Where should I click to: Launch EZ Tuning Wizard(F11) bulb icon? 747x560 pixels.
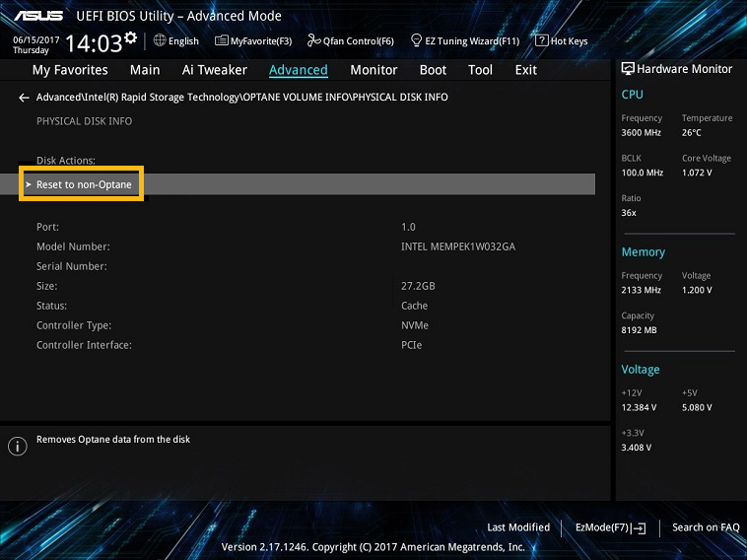[417, 40]
